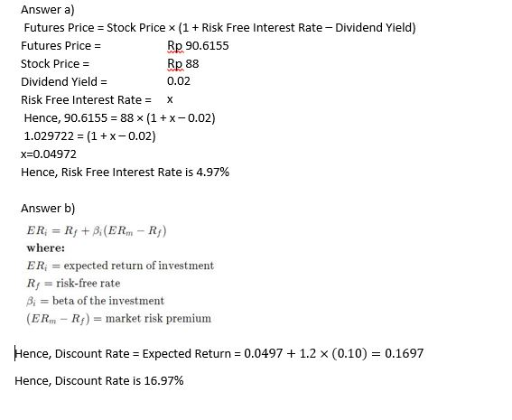Click the "expected return of investment" definition

(139, 266)
